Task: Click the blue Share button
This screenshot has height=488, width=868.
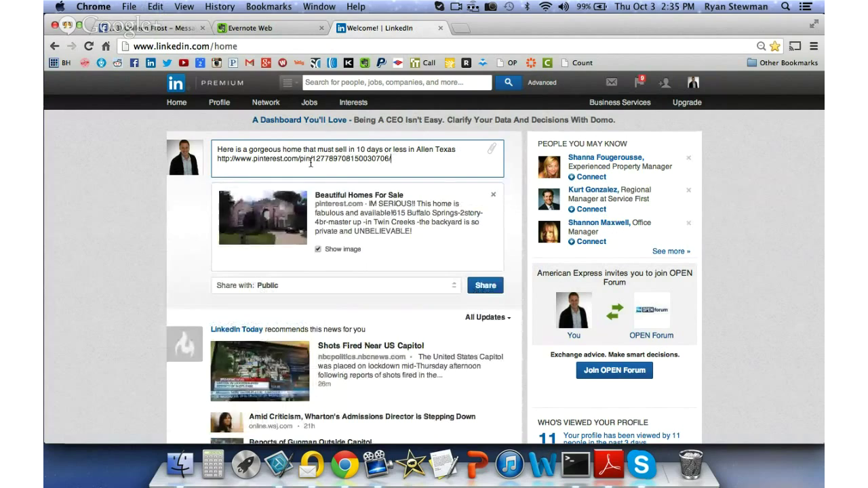Action: (486, 285)
